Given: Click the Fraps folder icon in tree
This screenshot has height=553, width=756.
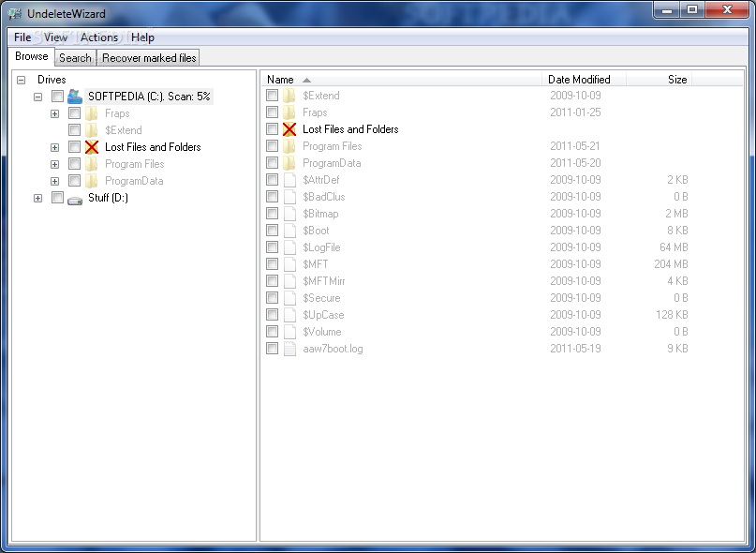Looking at the screenshot, I should [91, 113].
